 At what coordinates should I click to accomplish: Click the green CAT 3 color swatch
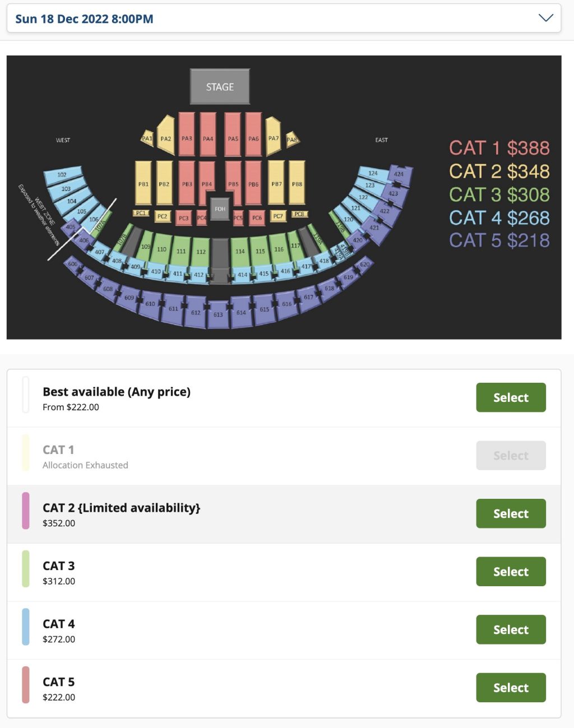(26, 569)
